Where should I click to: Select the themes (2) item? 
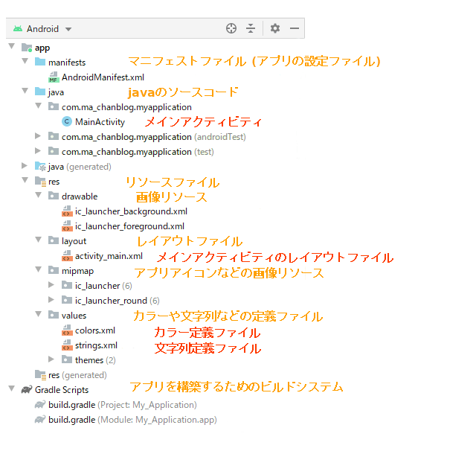coord(95,360)
